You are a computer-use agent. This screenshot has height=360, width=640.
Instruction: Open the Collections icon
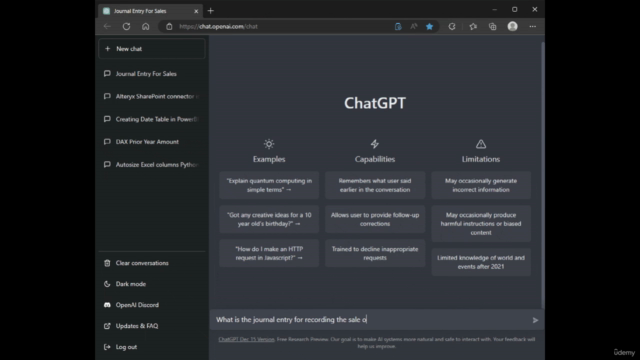[493, 27]
